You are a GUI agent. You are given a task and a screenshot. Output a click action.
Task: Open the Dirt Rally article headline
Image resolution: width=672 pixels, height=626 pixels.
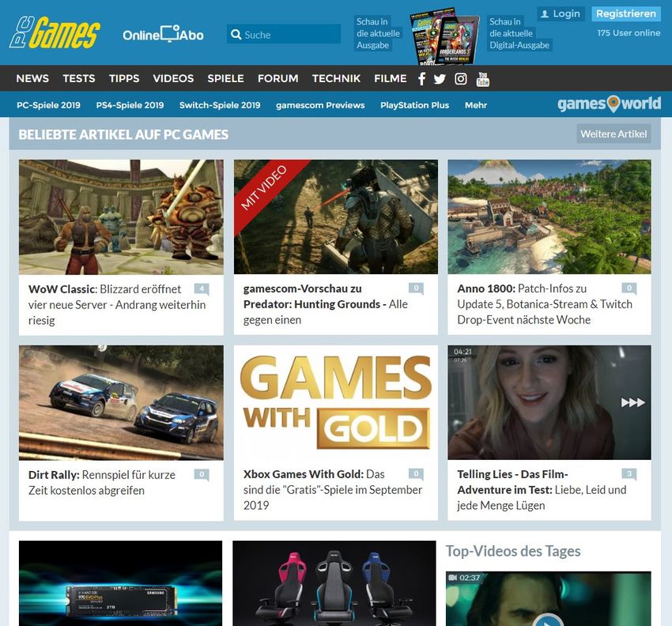click(102, 482)
